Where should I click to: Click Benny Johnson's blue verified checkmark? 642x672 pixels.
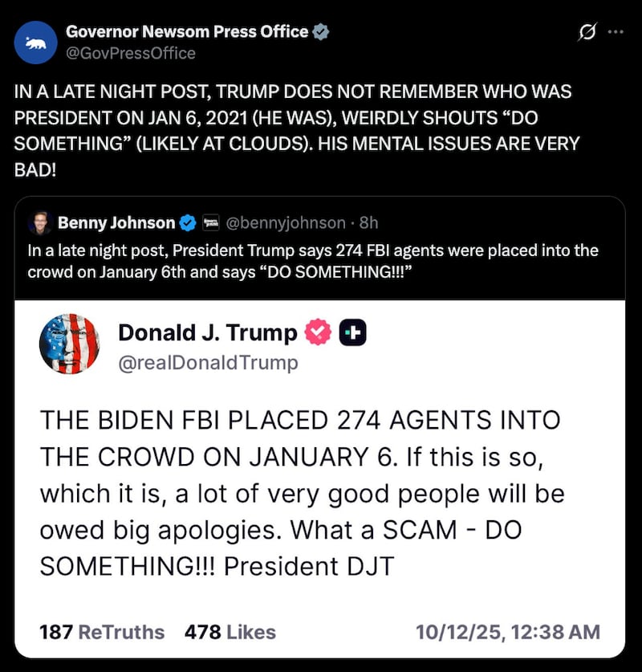[188, 223]
